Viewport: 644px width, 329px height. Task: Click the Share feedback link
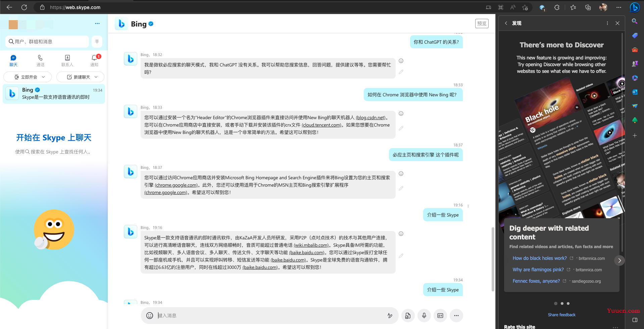point(561,315)
